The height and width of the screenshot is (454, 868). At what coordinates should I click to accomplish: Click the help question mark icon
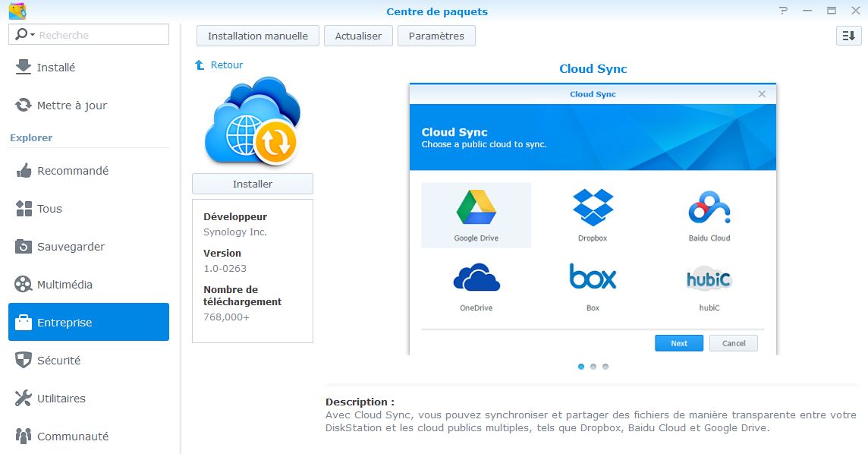(x=783, y=11)
